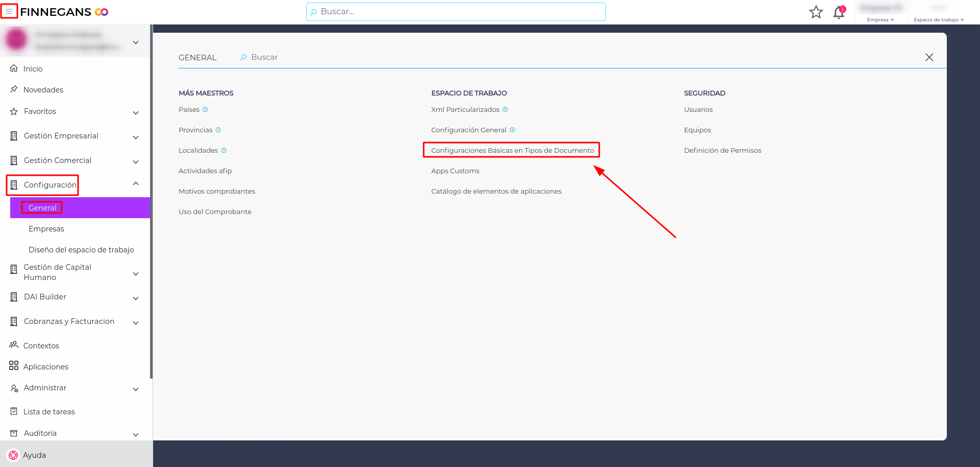Click the Gestión Comercial building icon
Screen dimensions: 980x467
point(14,160)
